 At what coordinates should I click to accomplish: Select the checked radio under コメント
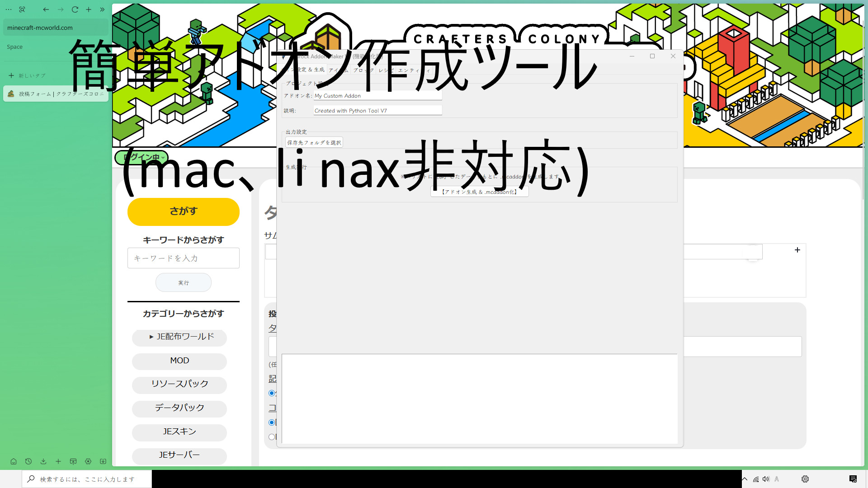pos(272,422)
